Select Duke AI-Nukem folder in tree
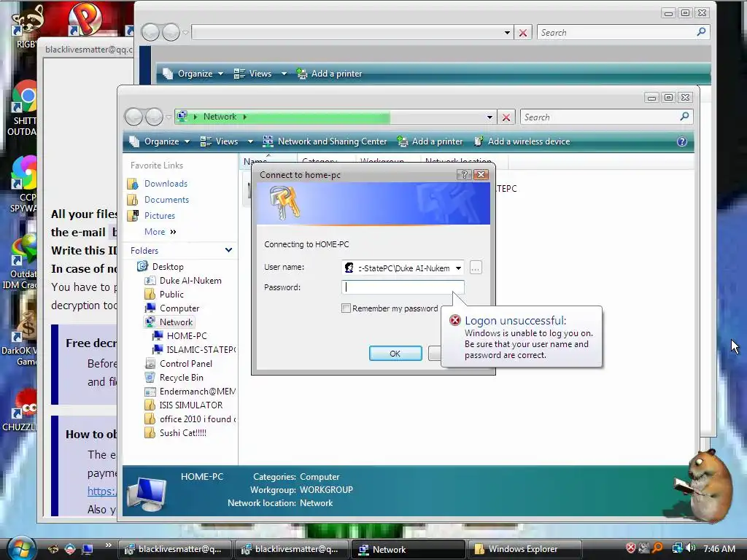 [x=190, y=281]
